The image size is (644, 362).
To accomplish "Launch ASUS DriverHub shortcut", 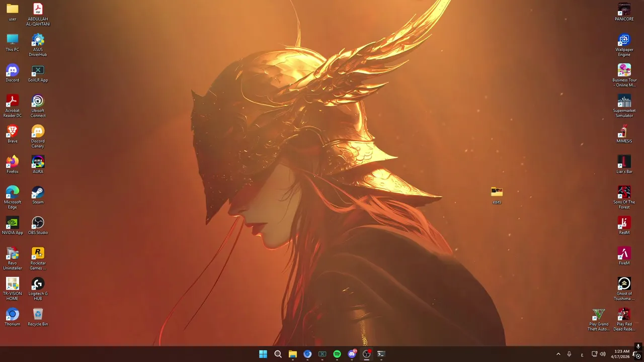I will (38, 45).
